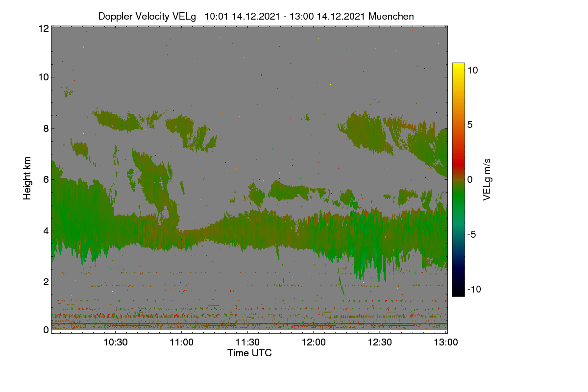Click the 8 km height tick label
588x392 pixels.
pyautogui.click(x=46, y=128)
